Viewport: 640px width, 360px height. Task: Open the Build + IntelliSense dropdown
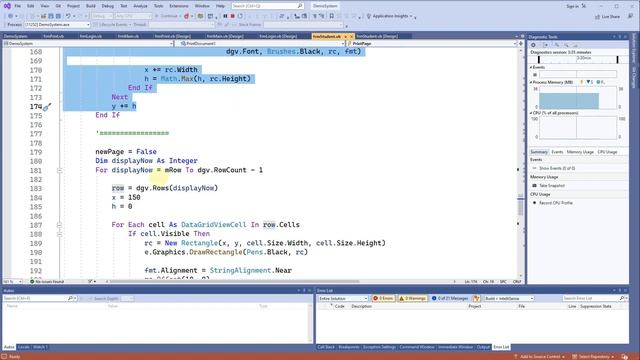[509, 298]
